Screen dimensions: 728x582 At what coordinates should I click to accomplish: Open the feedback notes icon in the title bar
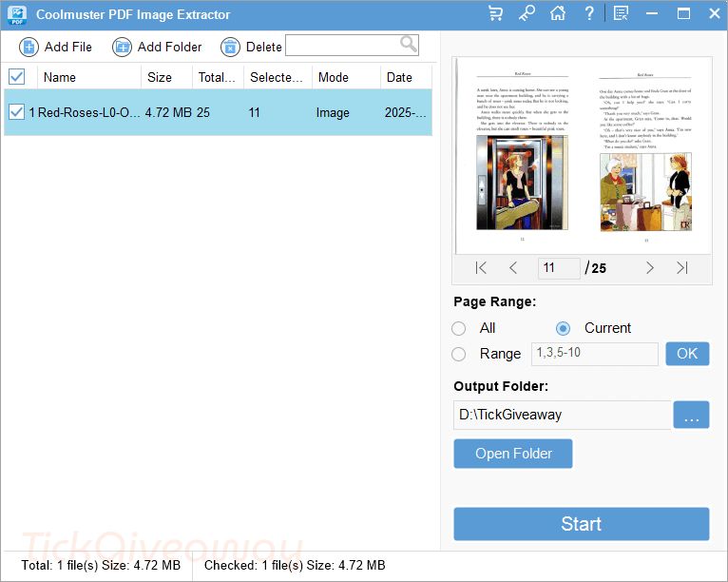click(x=621, y=13)
